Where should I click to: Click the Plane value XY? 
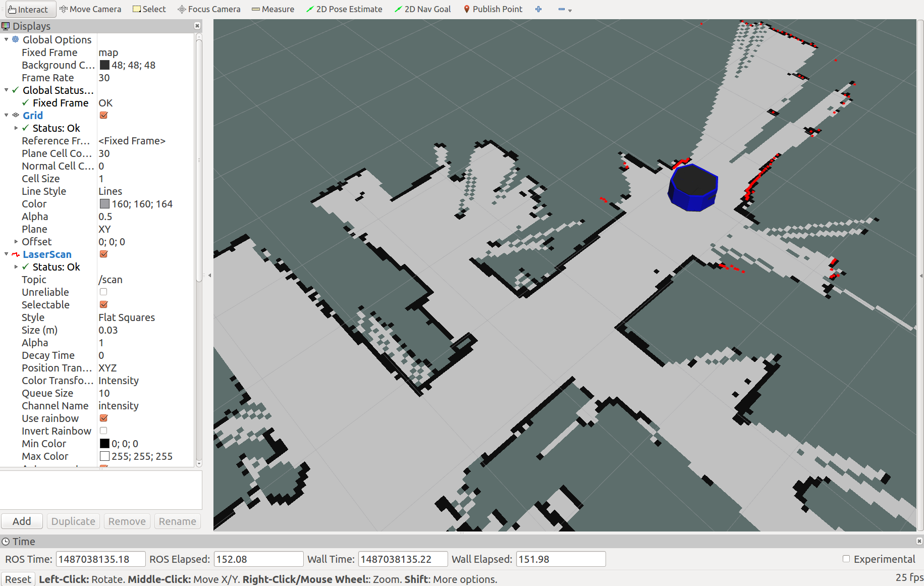(x=104, y=229)
